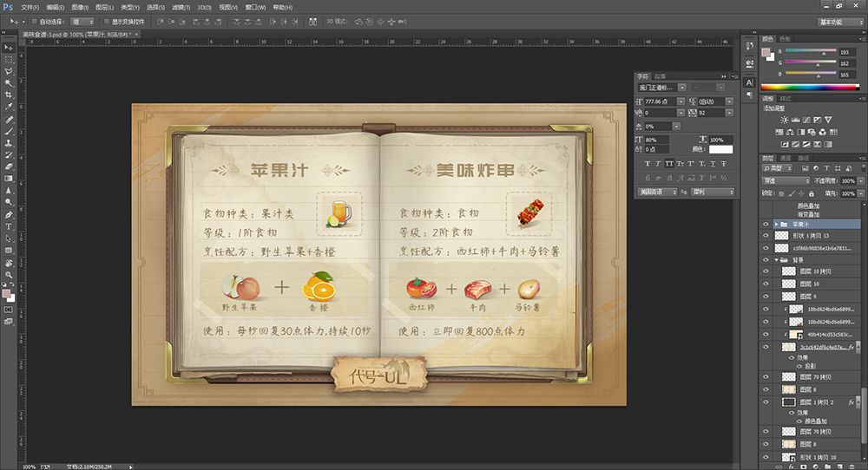Hide the 苹果汁 layer group
This screenshot has width=868, height=470.
tap(766, 224)
